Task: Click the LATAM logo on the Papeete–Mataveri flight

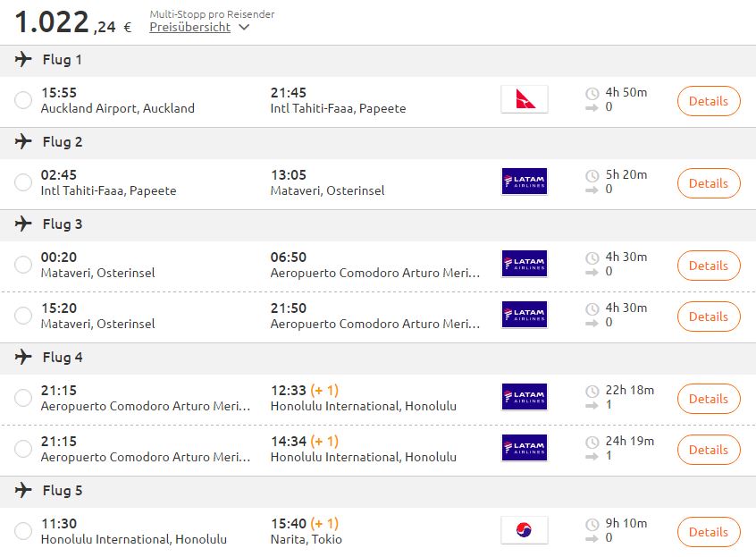Action: [x=524, y=181]
